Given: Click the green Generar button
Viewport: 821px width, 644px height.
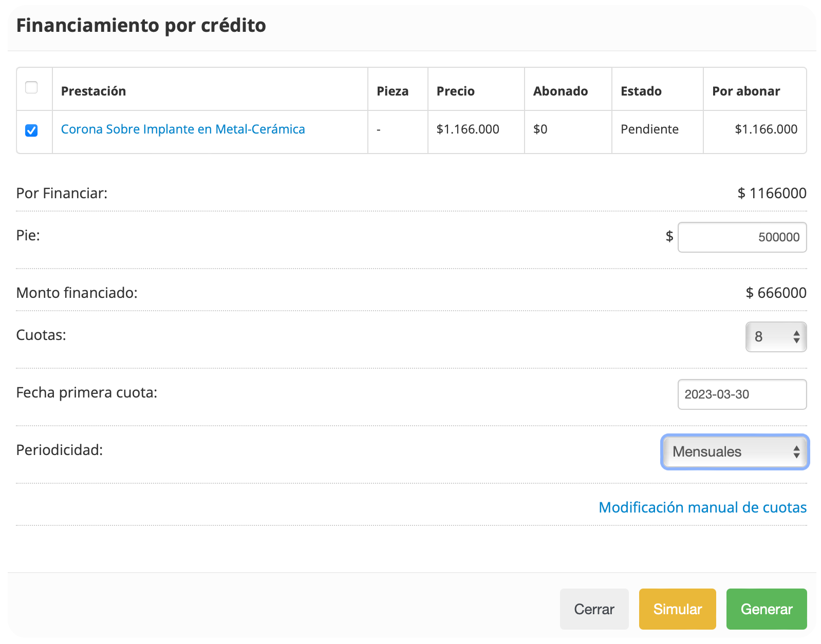Looking at the screenshot, I should click(767, 609).
